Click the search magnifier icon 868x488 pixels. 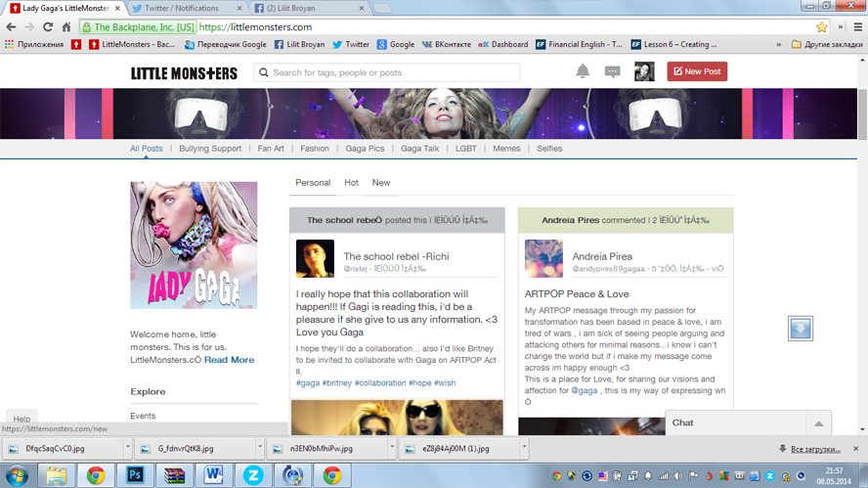[264, 72]
